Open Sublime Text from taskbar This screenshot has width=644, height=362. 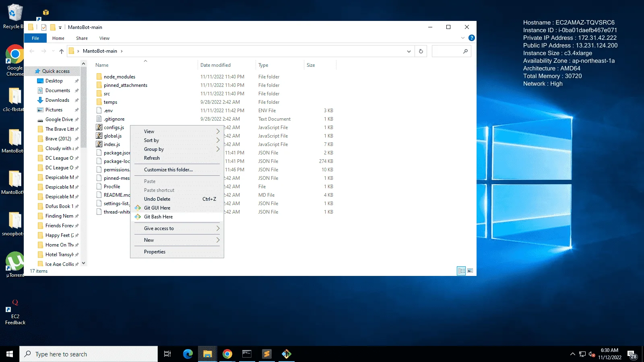[266, 354]
